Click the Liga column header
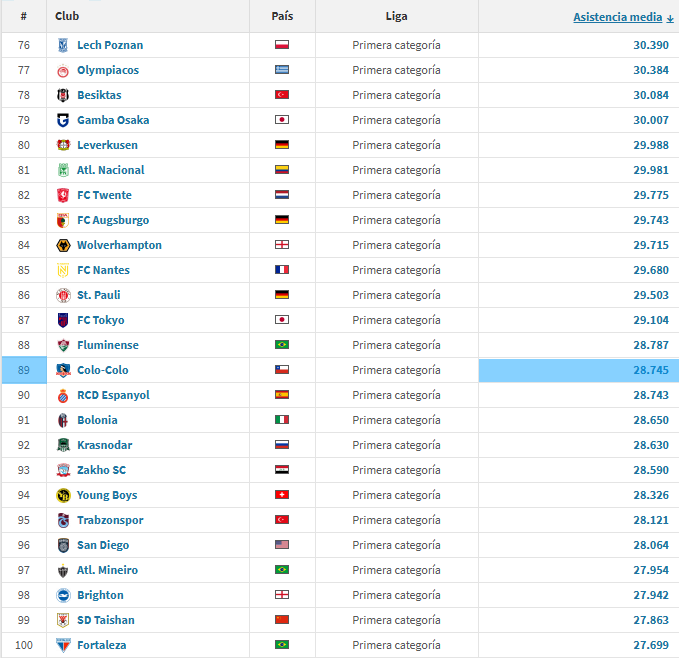Viewport: 679px width, 658px height. point(396,16)
